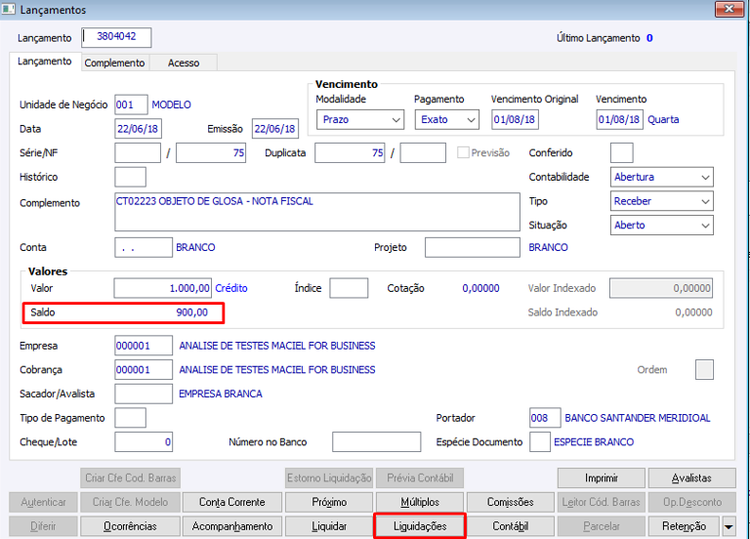Click the Cobrança code field 000001

pyautogui.click(x=143, y=370)
